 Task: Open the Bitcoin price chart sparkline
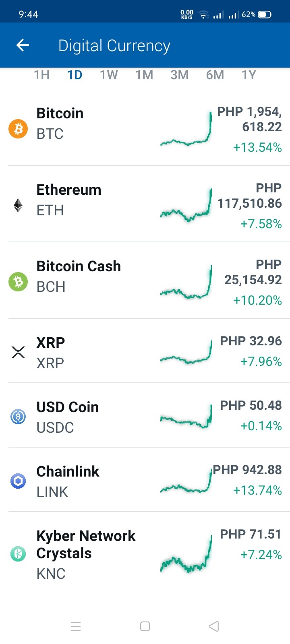pyautogui.click(x=186, y=129)
